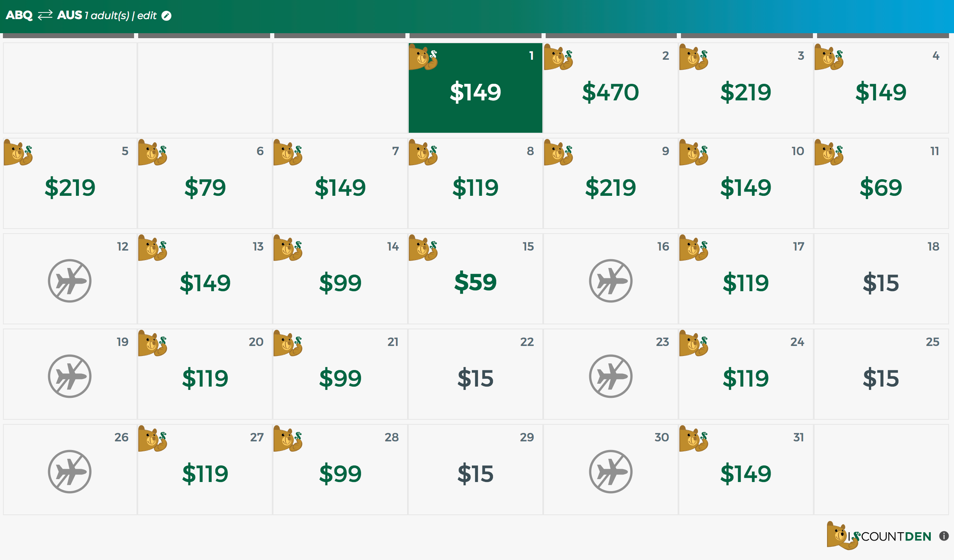
Task: Click the no-flight icon on day 16
Action: [610, 281]
